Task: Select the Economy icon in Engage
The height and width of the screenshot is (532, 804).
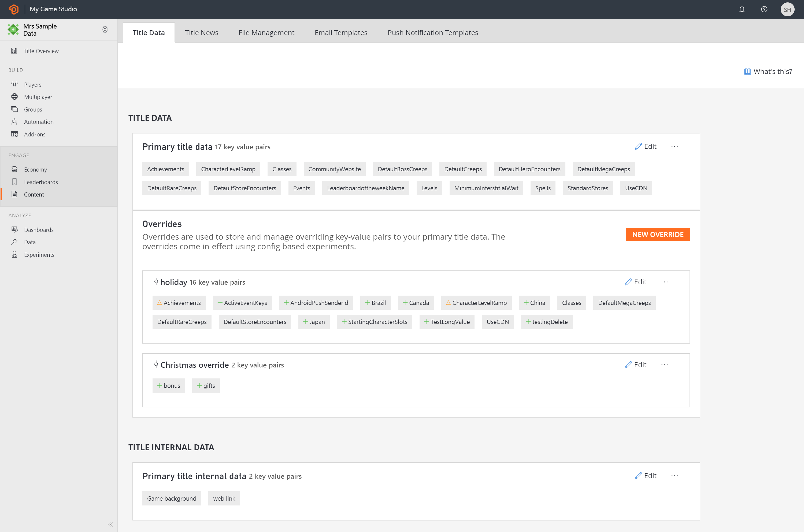Action: pyautogui.click(x=15, y=169)
